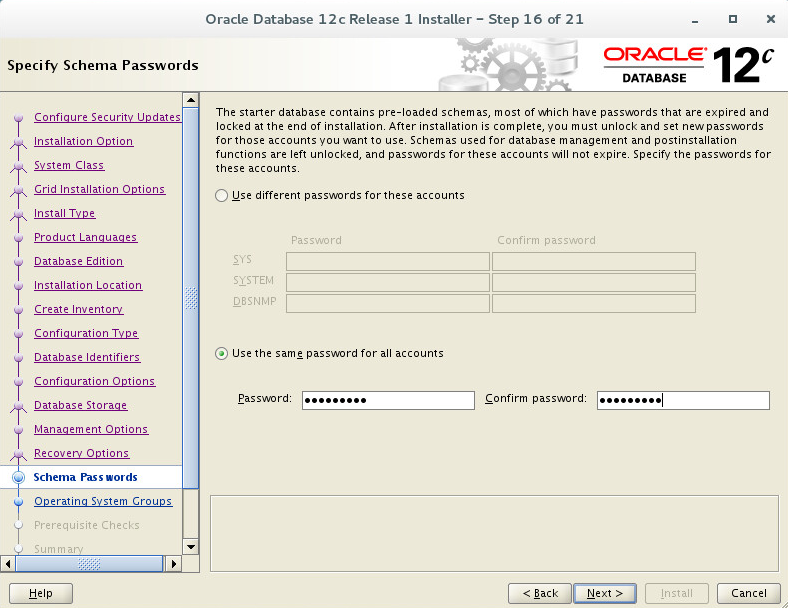Click the sidebar horizontal scrollbar thumb
The height and width of the screenshot is (608, 788).
(89, 564)
